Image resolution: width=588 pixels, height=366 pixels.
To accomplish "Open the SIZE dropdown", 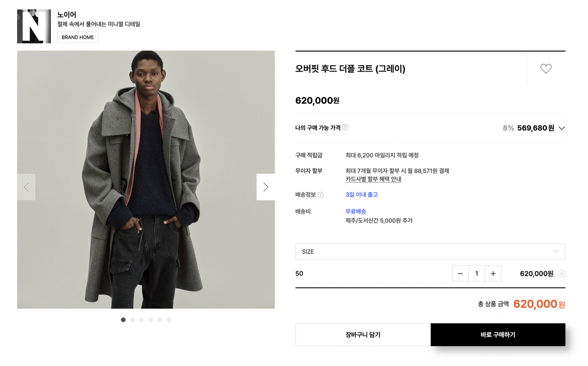I will (430, 252).
